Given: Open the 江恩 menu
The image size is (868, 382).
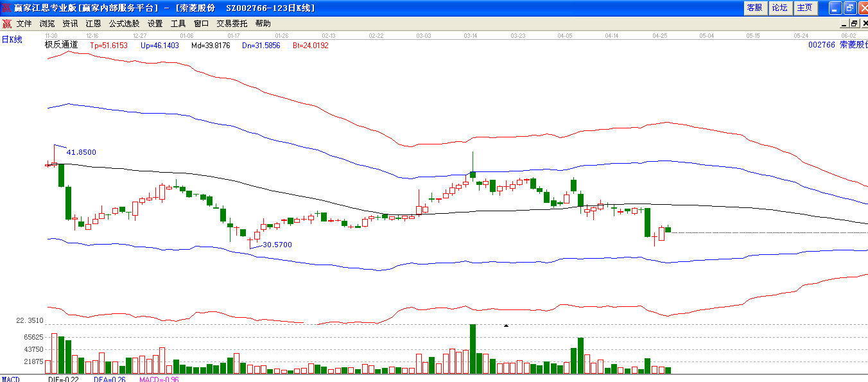Looking at the screenshot, I should coord(93,24).
